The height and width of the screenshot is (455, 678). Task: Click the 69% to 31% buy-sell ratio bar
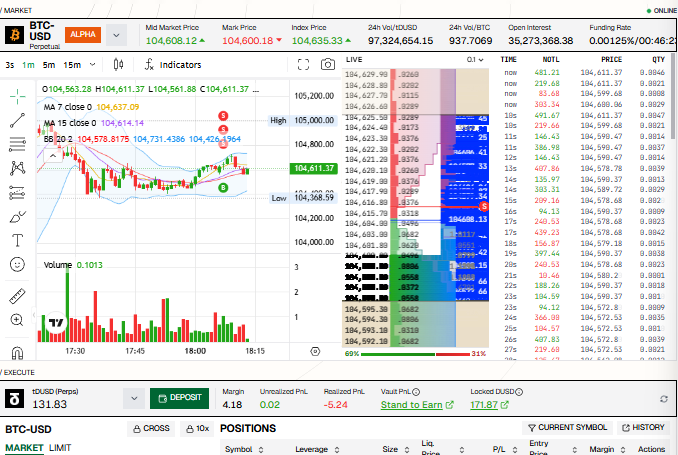click(415, 354)
